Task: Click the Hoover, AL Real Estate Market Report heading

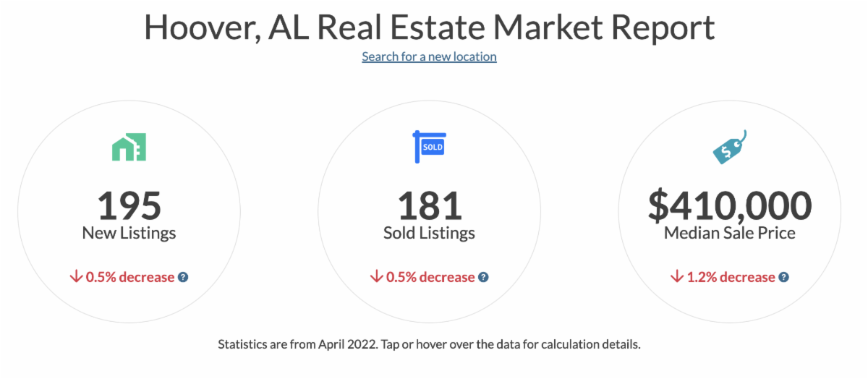Action: point(429,26)
